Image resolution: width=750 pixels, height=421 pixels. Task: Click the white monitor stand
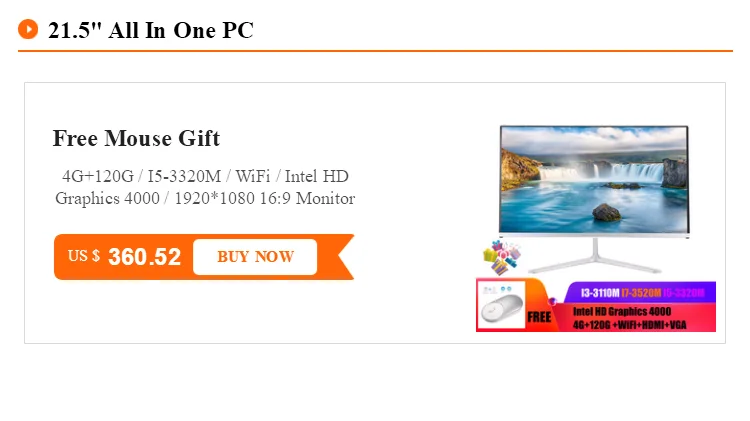[x=595, y=255]
